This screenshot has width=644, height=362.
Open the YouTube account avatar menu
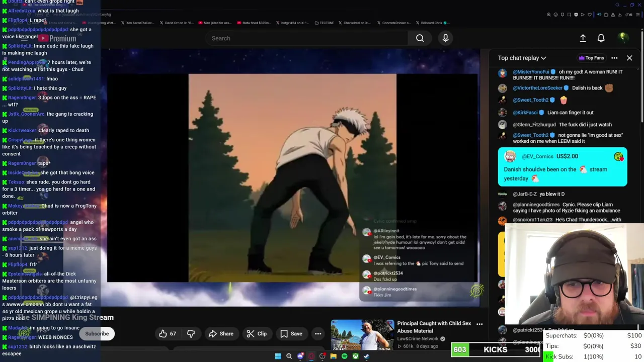[x=622, y=38]
